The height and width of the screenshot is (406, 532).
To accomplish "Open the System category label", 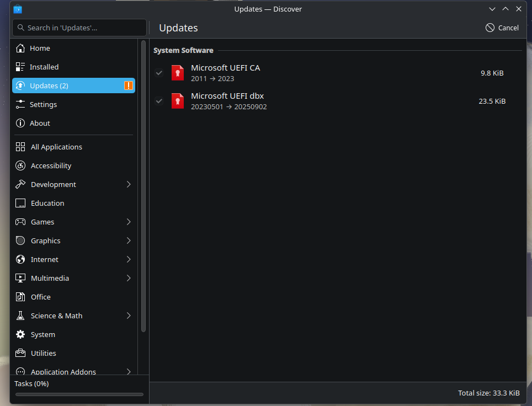I will pyautogui.click(x=42, y=334).
